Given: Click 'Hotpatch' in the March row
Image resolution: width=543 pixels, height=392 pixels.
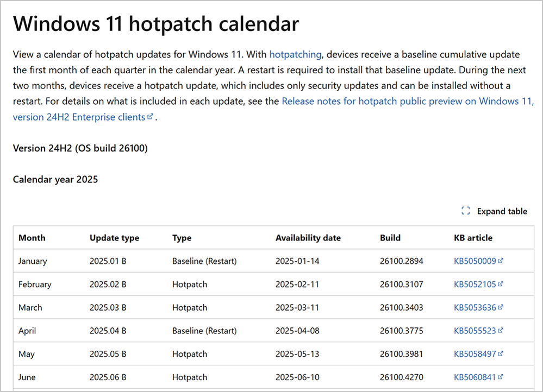Looking at the screenshot, I should click(190, 308).
